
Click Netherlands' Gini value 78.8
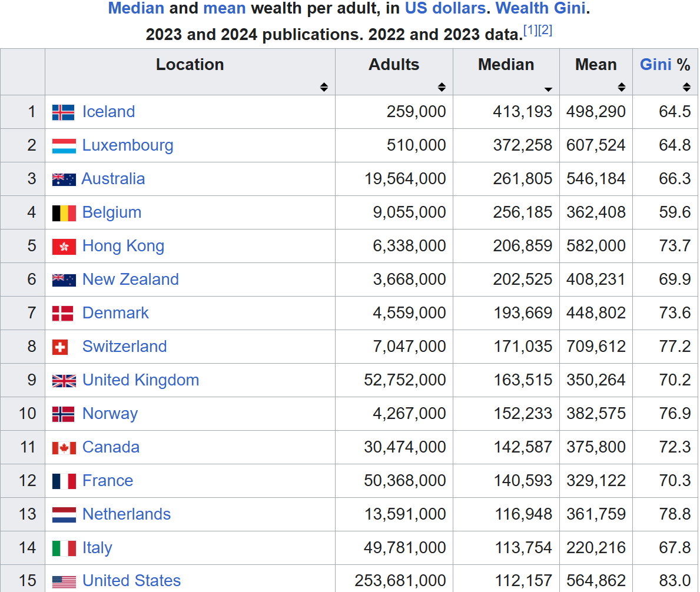pyautogui.click(x=675, y=514)
